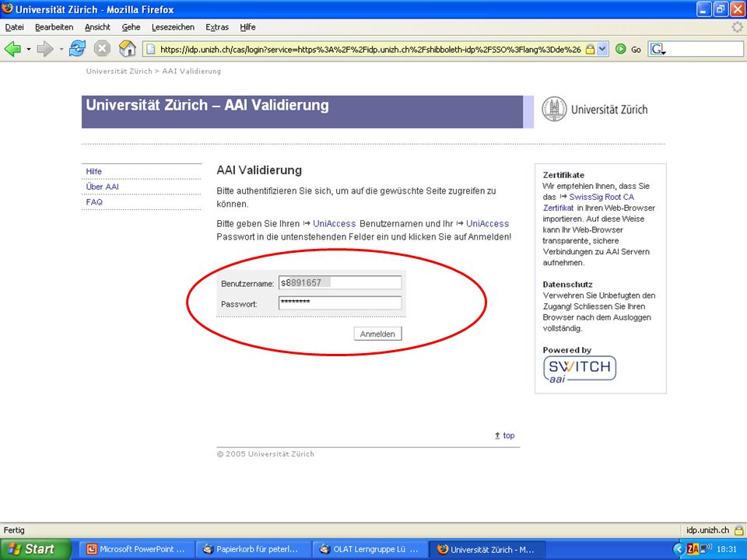
Task: Click the green Go button icon
Action: tap(620, 49)
